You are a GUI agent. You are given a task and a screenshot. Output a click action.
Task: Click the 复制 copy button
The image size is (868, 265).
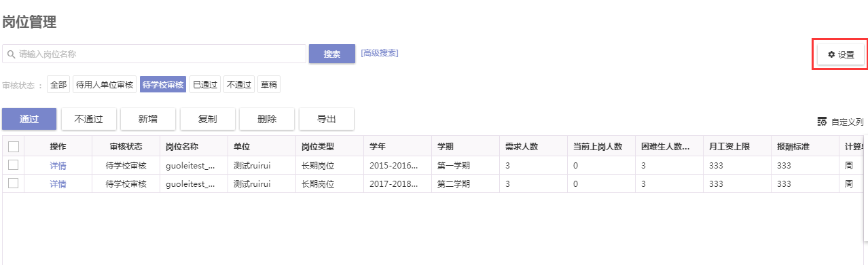pos(208,118)
